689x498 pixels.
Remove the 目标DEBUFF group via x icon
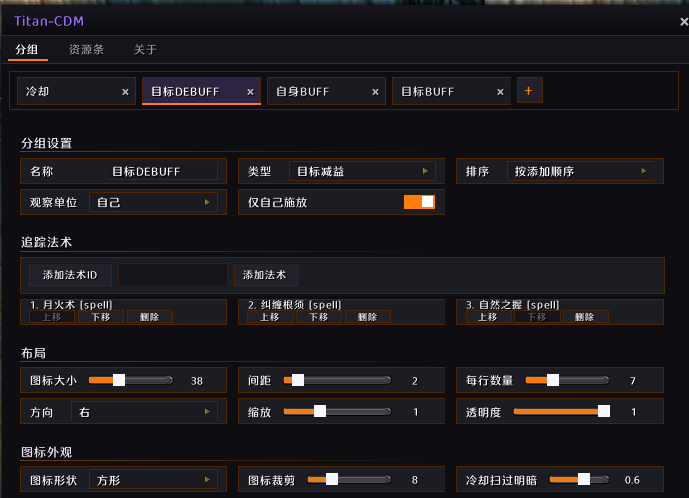tap(250, 92)
